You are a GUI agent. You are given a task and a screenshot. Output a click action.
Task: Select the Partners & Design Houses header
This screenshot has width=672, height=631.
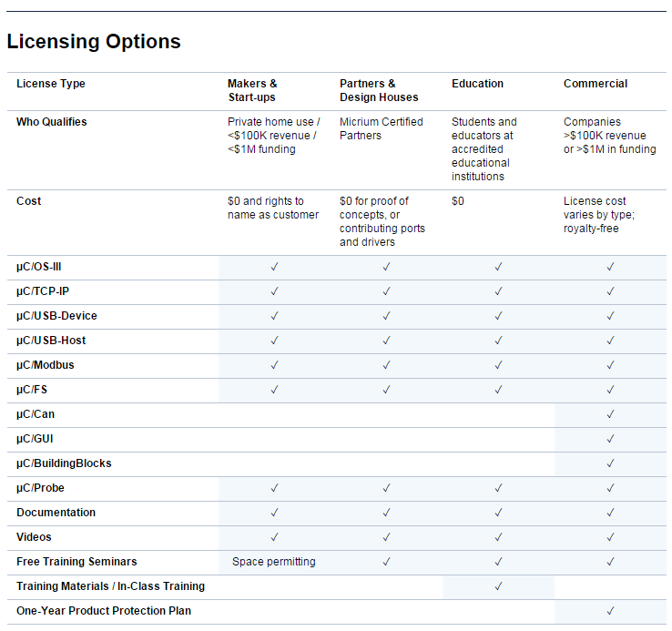pos(379,90)
